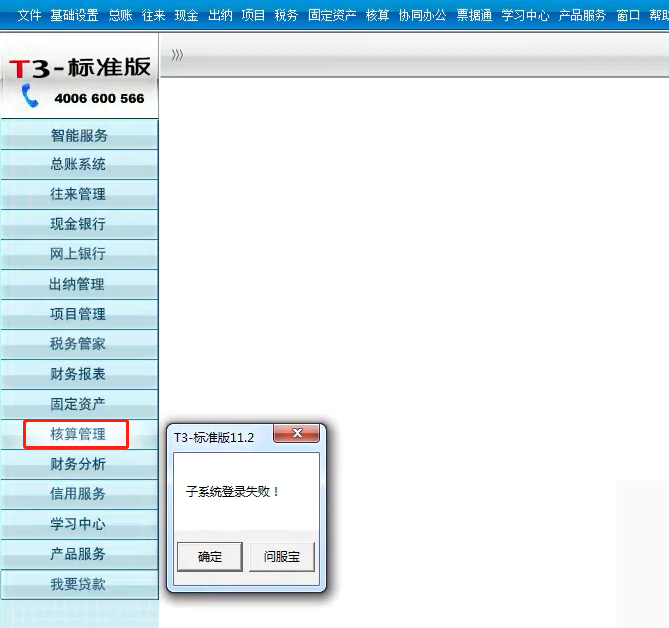Image resolution: width=669 pixels, height=628 pixels.
Task: Open the 税务 menu
Action: 286,15
